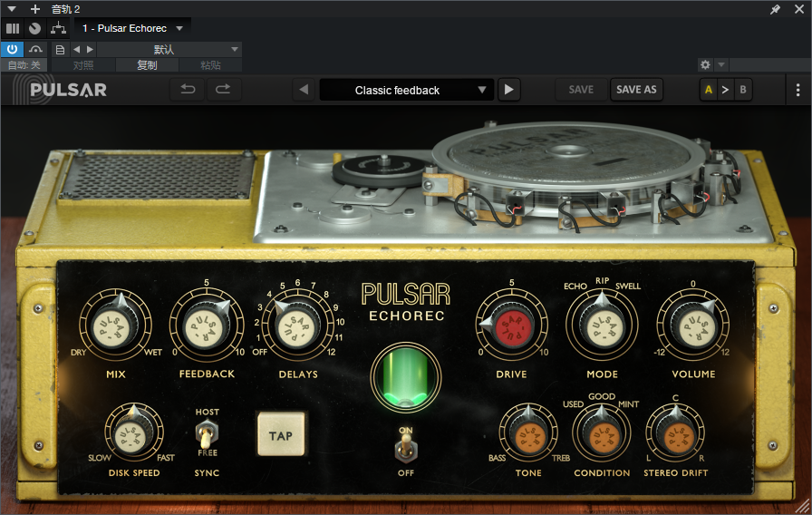
Task: Open the preset file page icon
Action: pyautogui.click(x=60, y=50)
